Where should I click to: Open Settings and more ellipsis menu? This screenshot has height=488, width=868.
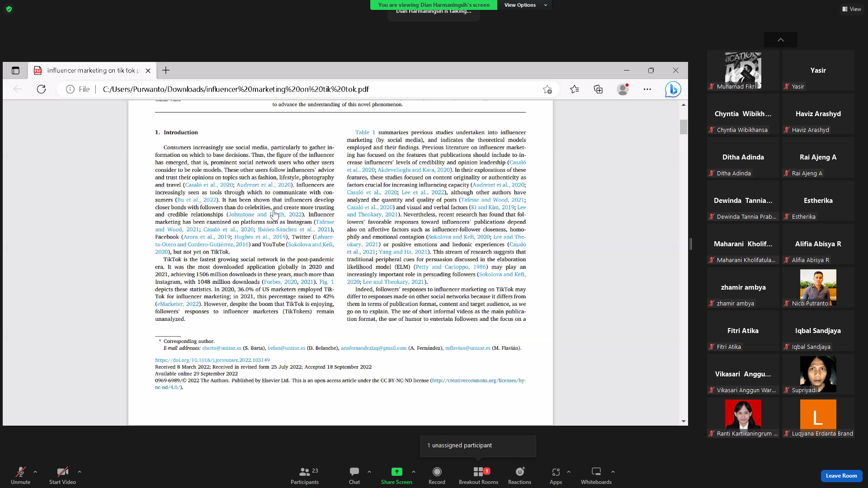point(647,89)
